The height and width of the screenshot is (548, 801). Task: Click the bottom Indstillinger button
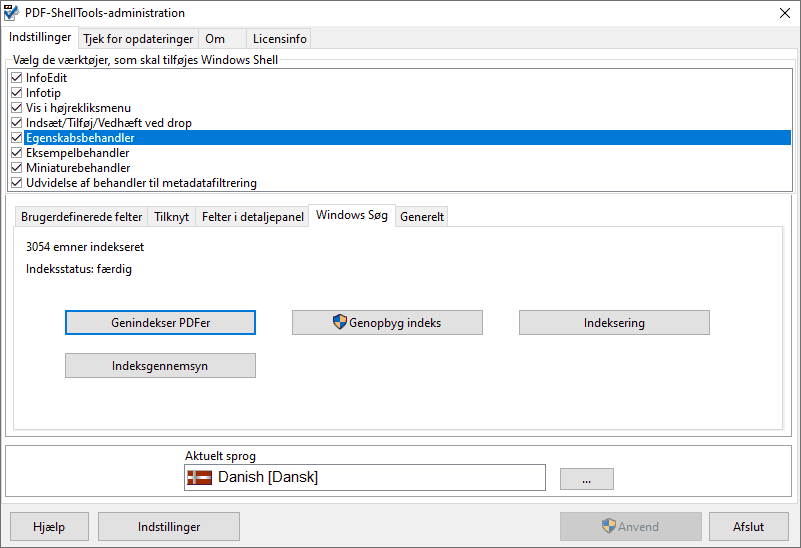169,527
